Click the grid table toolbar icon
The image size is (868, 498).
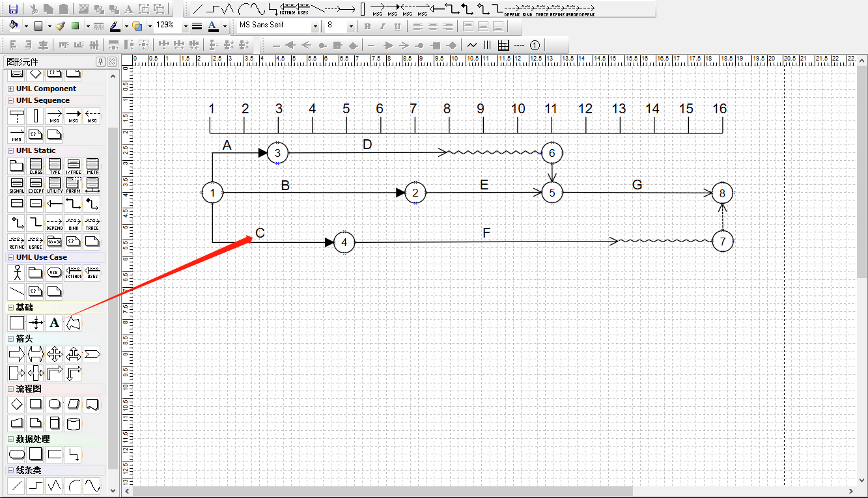point(503,45)
